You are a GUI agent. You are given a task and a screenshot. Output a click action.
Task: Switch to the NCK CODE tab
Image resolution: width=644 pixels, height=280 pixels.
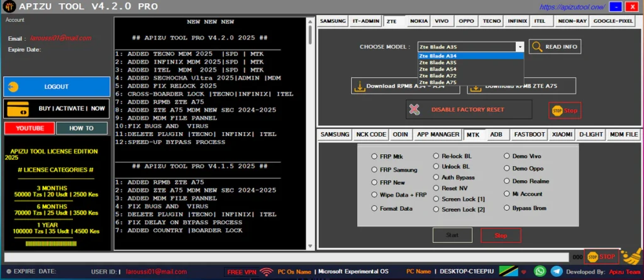(x=371, y=134)
